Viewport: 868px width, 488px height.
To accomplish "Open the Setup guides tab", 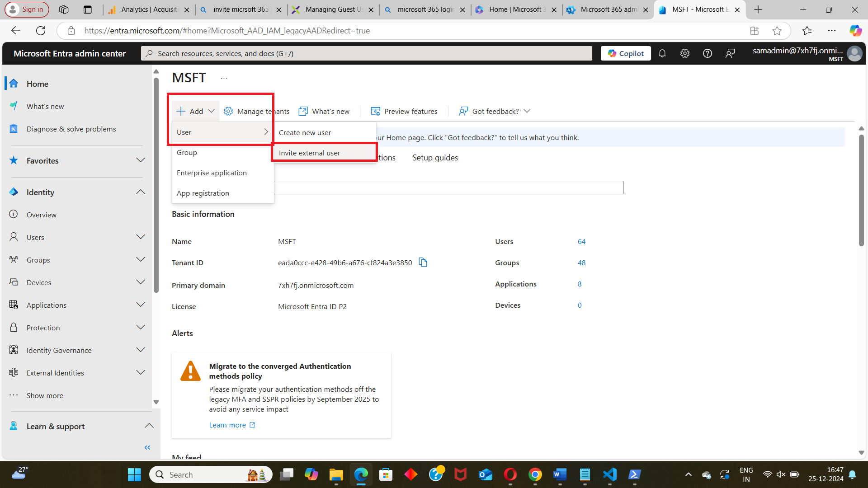I will click(x=435, y=158).
